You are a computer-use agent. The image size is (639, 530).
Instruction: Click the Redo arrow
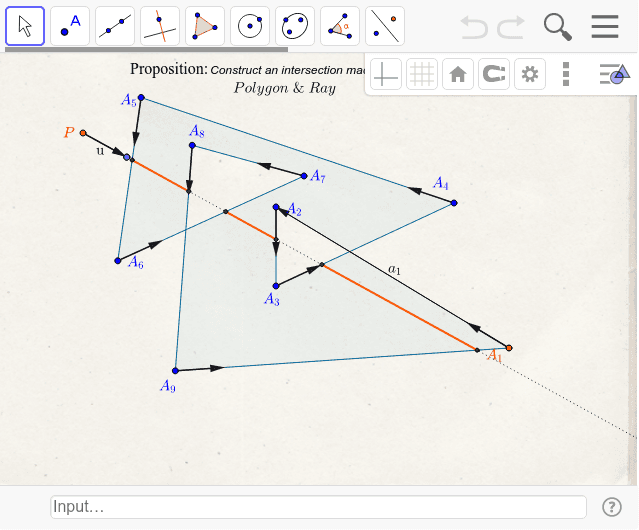pyautogui.click(x=511, y=27)
